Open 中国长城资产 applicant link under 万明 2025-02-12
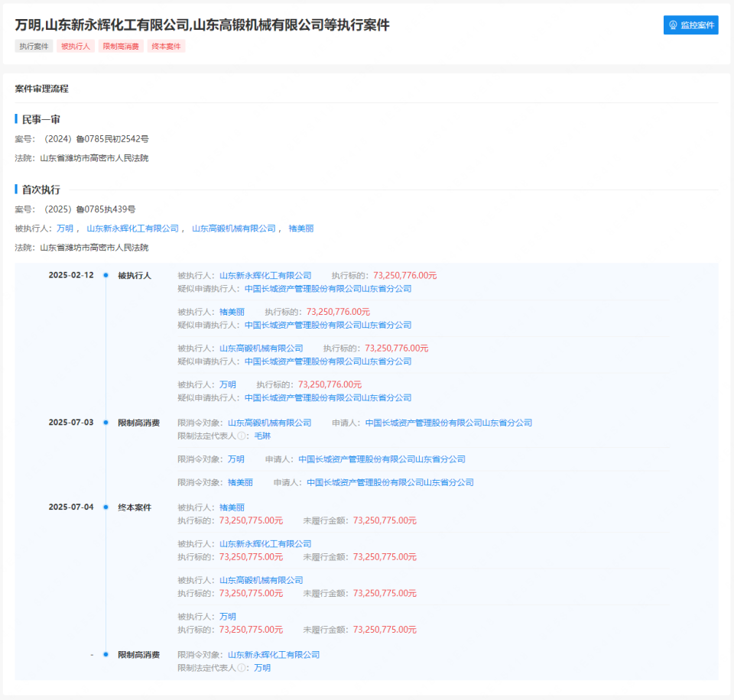This screenshot has width=734, height=700. point(328,397)
